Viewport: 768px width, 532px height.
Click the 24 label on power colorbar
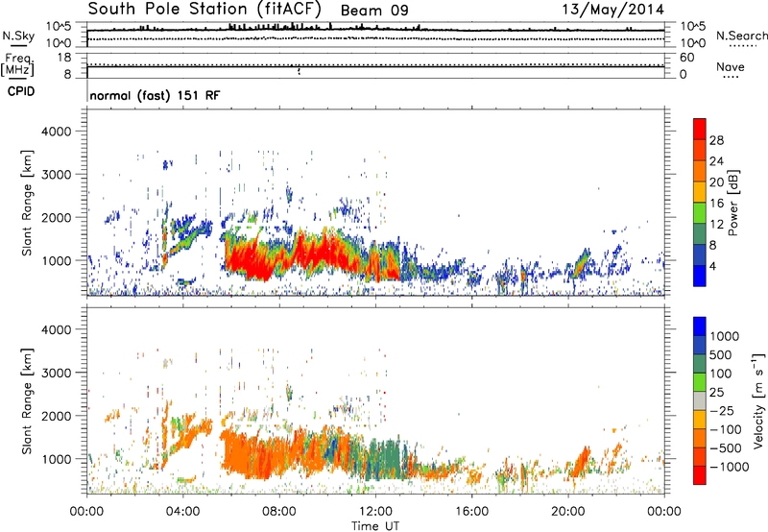coord(716,161)
